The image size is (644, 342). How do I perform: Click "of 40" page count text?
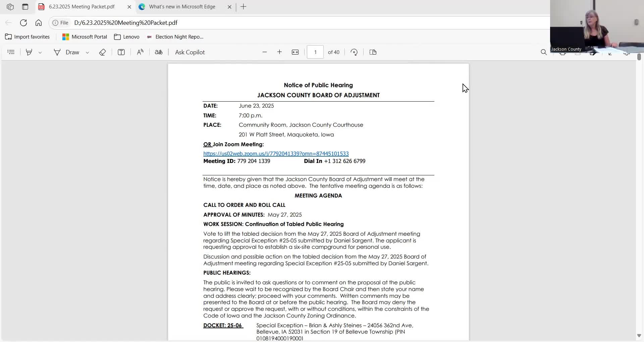[x=334, y=52]
